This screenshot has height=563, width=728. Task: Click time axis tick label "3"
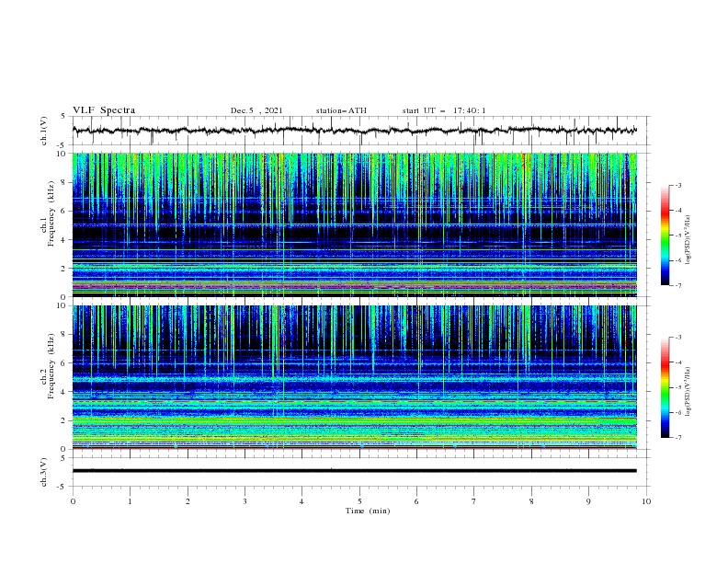245,501
